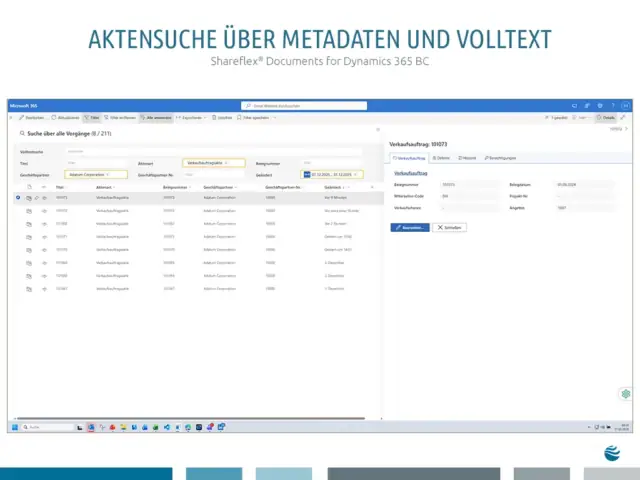This screenshot has height=480, width=640.
Task: Click the Geschäftspartner-Nr. filter field
Action: pos(214,175)
